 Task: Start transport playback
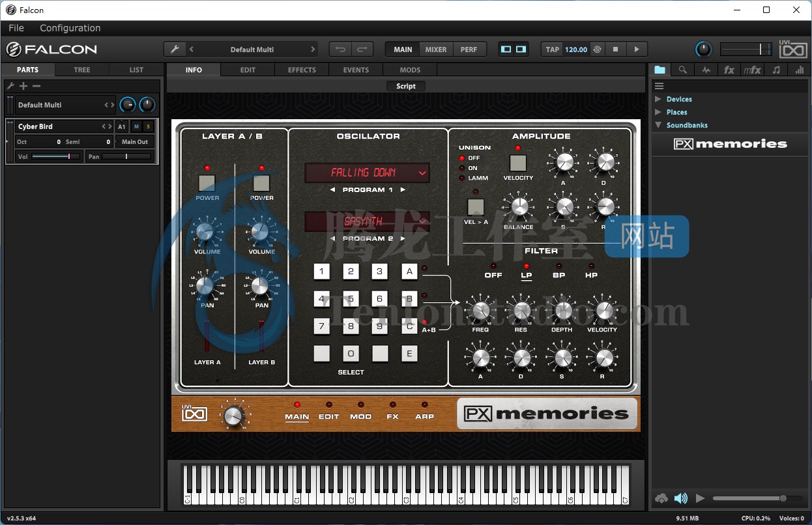(x=637, y=50)
